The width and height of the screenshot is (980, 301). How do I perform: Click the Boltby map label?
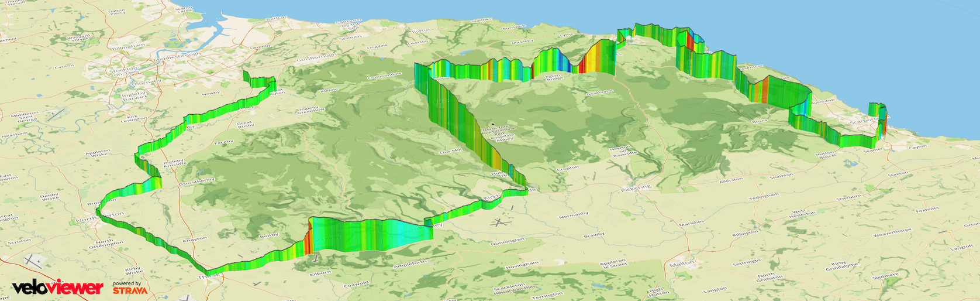point(269,235)
